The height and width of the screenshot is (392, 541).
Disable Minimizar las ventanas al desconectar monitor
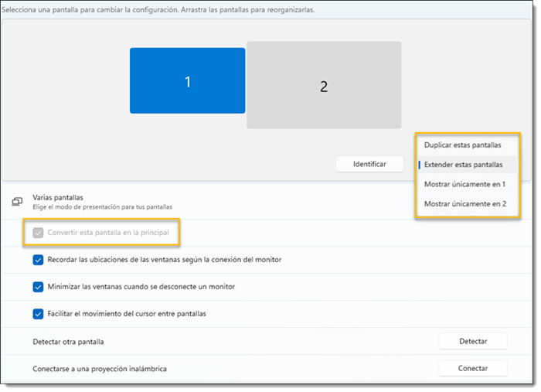(x=39, y=287)
